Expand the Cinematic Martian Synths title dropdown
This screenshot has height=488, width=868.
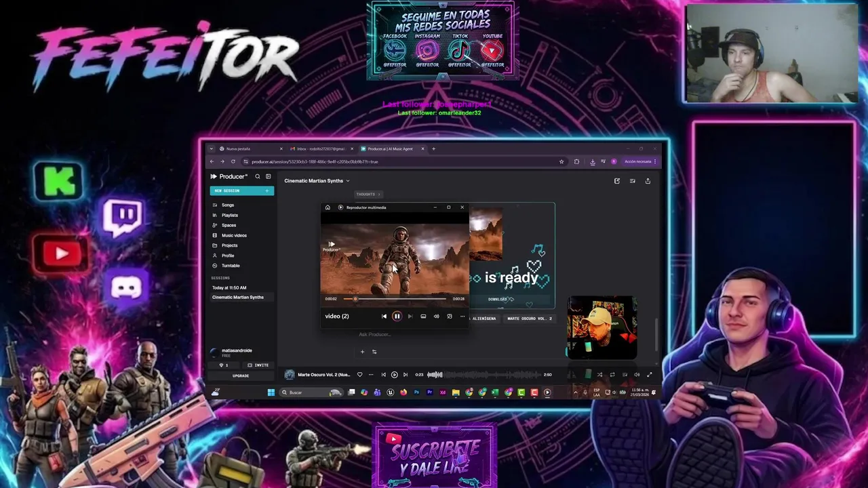[348, 181]
